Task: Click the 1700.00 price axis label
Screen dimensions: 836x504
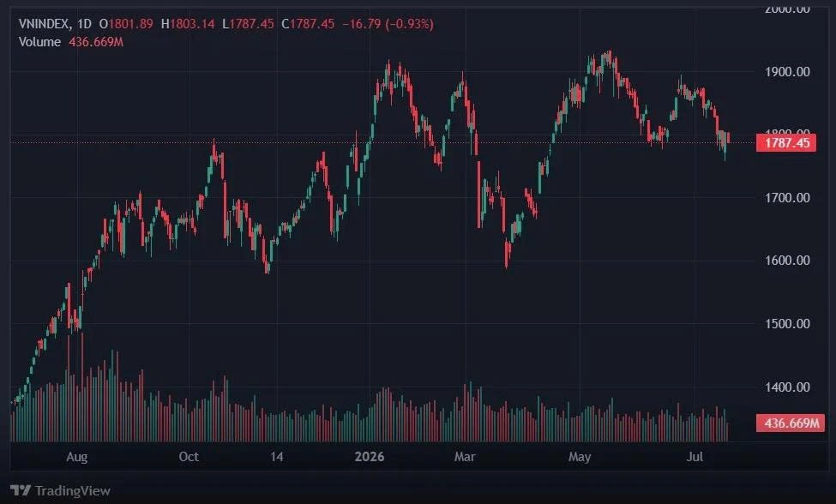Action: click(787, 198)
